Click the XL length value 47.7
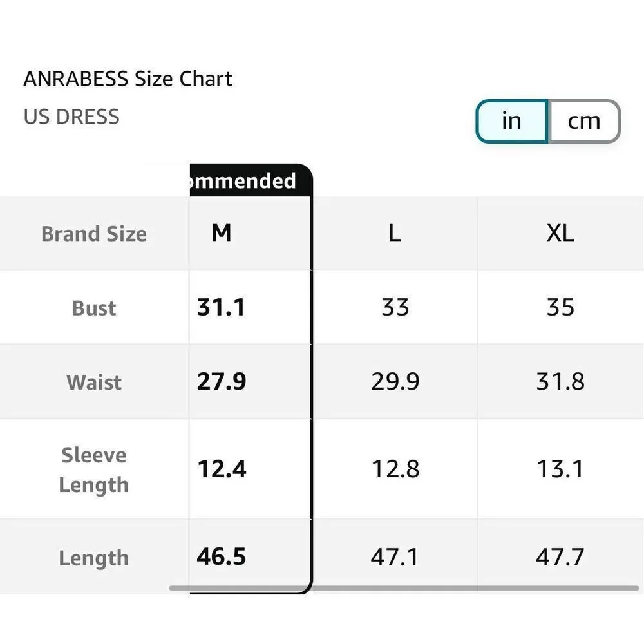644x644 pixels. click(x=560, y=557)
